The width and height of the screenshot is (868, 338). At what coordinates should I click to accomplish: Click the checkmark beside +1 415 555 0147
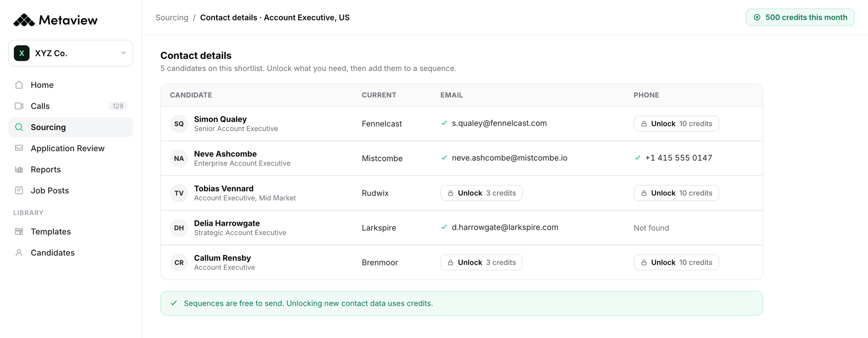coord(638,158)
